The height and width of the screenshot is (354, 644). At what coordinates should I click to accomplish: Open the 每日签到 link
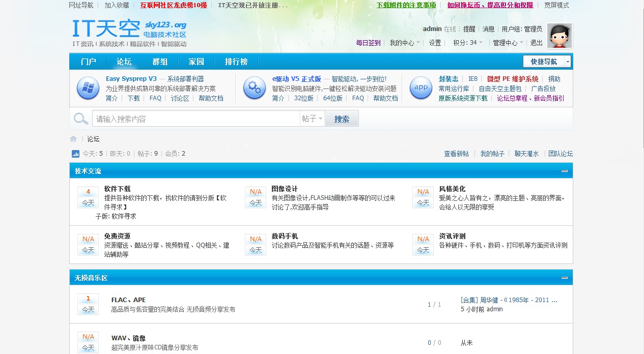point(368,43)
